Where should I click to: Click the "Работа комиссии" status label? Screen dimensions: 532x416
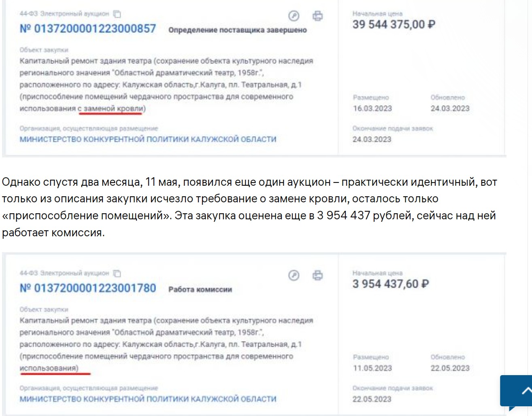click(200, 289)
